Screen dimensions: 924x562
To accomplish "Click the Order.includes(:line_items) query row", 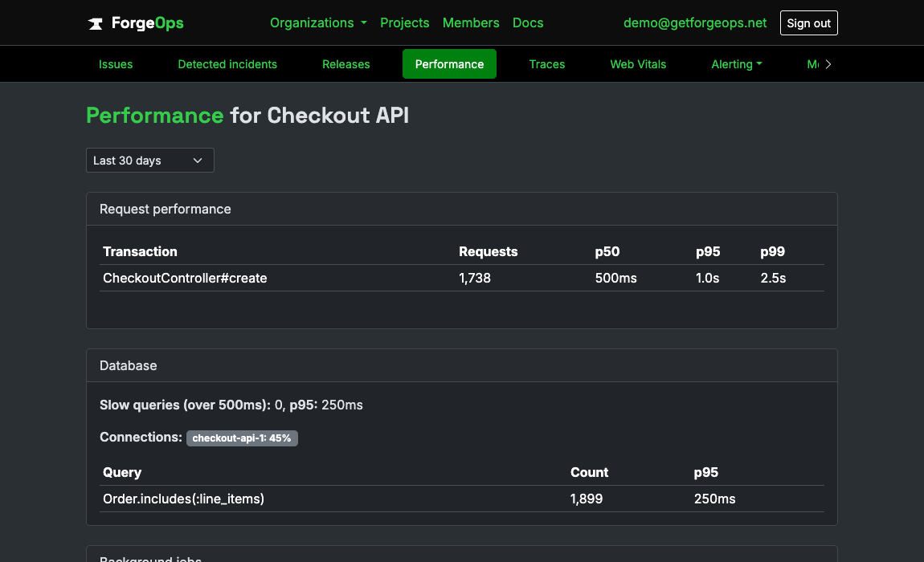I will tap(461, 499).
